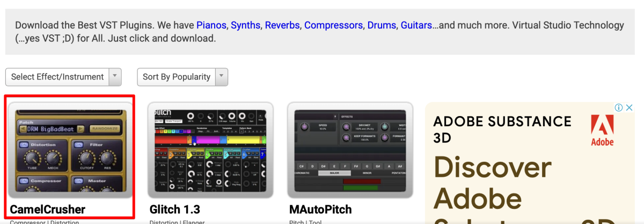Open the Pianos link

[212, 25]
